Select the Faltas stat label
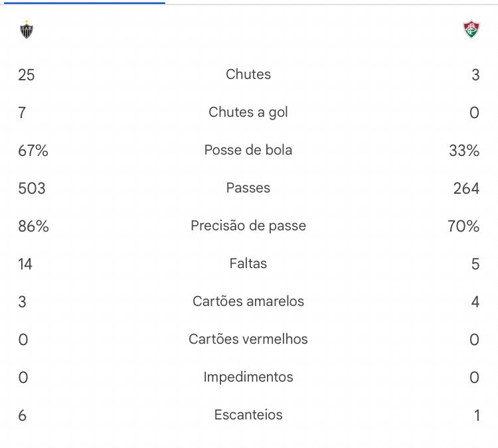The width and height of the screenshot is (498, 448). (248, 263)
